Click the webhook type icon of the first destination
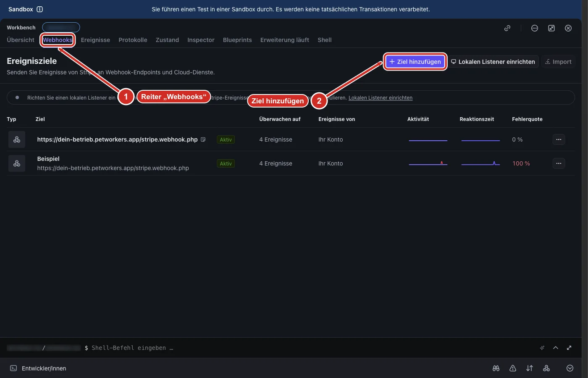Viewport: 588px width, 378px height. 17,139
